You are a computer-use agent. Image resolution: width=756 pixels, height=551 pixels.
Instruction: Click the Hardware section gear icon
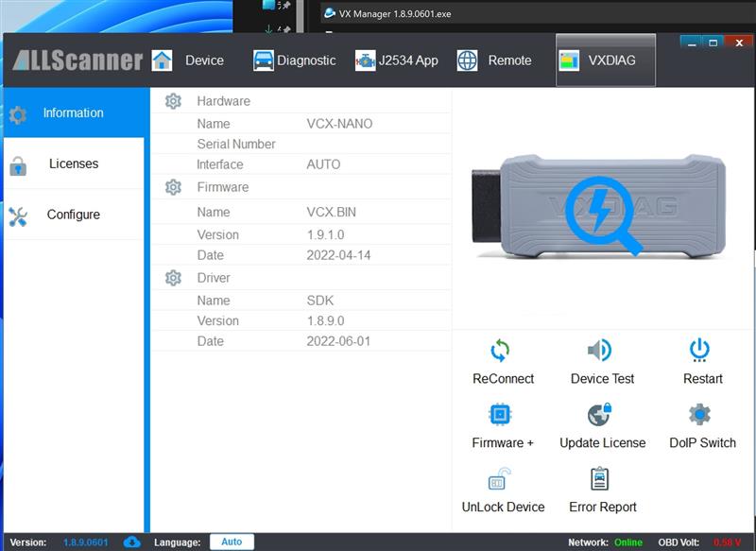pos(173,101)
